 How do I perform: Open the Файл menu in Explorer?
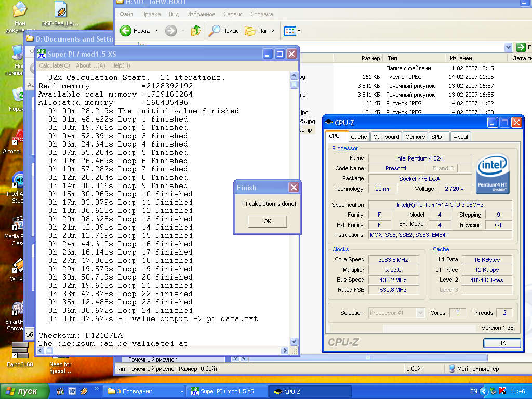pos(126,14)
